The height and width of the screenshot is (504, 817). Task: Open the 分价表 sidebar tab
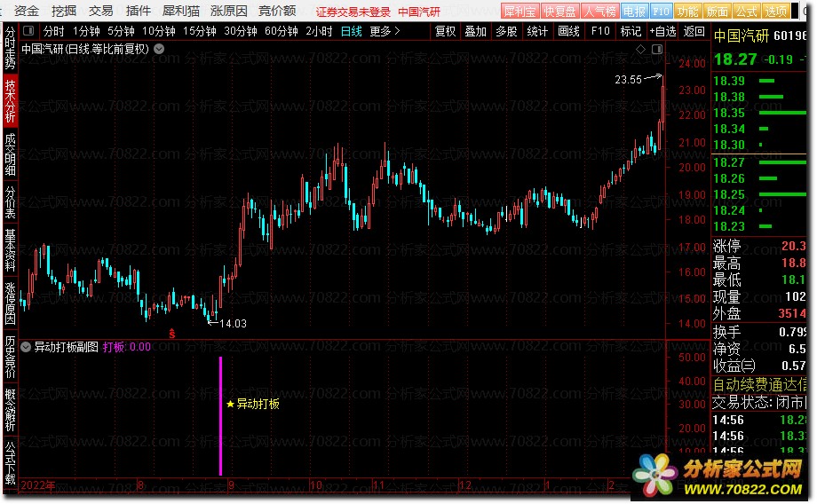pos(10,201)
